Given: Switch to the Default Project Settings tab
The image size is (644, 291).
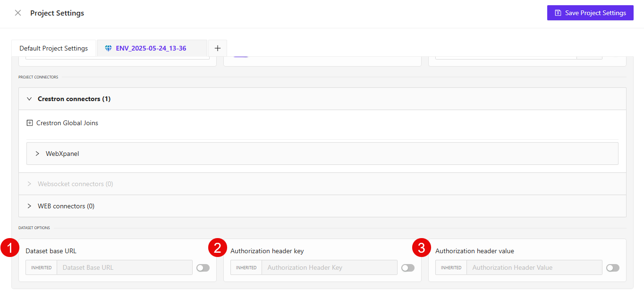Looking at the screenshot, I should pos(53,48).
